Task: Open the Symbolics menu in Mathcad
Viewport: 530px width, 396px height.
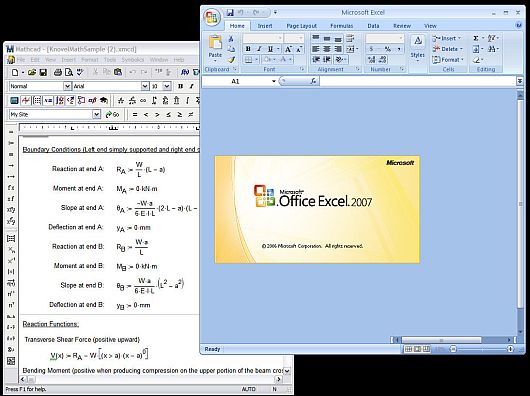Action: pyautogui.click(x=132, y=60)
